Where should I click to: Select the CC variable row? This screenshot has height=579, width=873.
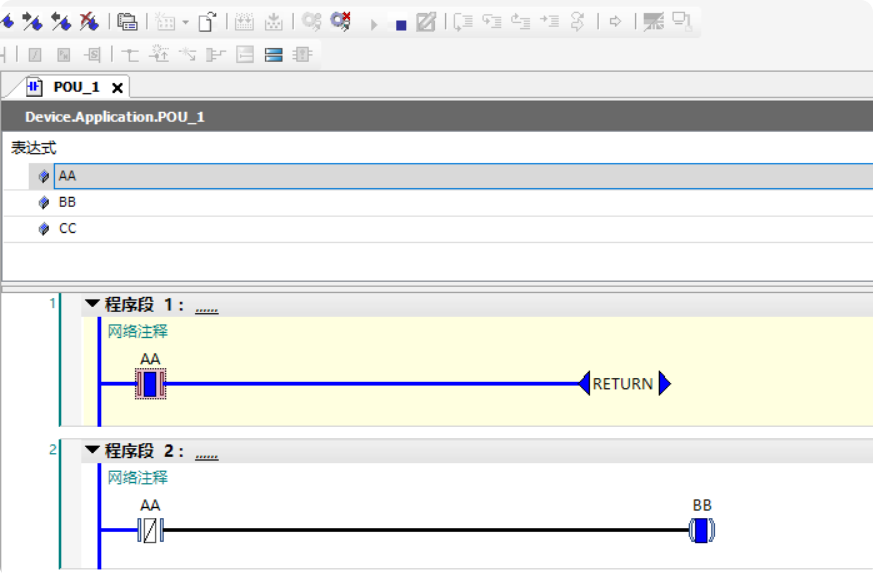point(67,229)
